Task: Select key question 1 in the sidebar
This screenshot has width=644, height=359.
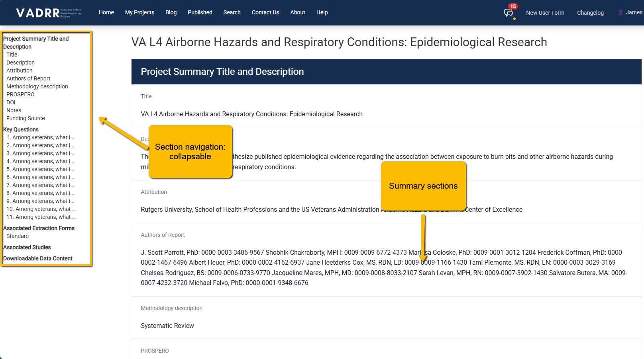Action: 40,137
